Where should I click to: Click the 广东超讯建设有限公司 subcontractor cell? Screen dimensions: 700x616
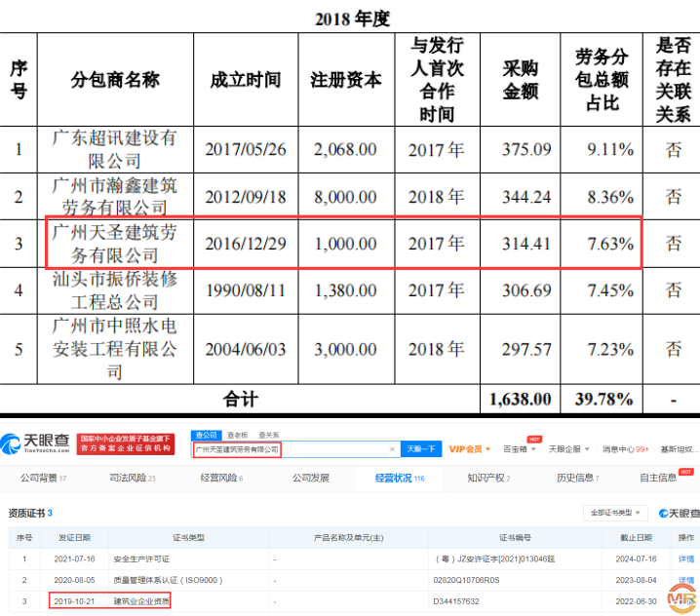click(x=115, y=149)
